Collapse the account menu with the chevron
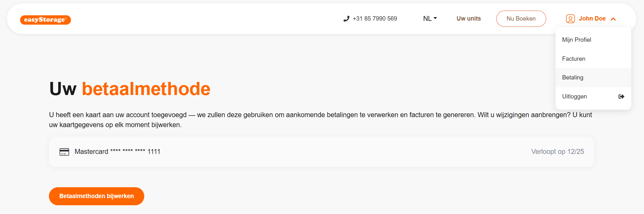Image resolution: width=644 pixels, height=214 pixels. pos(613,19)
